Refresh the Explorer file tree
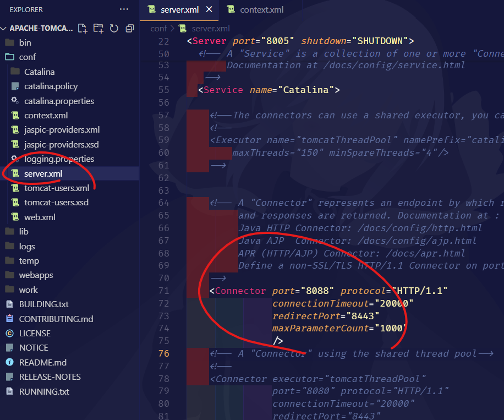The image size is (504, 420). click(x=114, y=28)
